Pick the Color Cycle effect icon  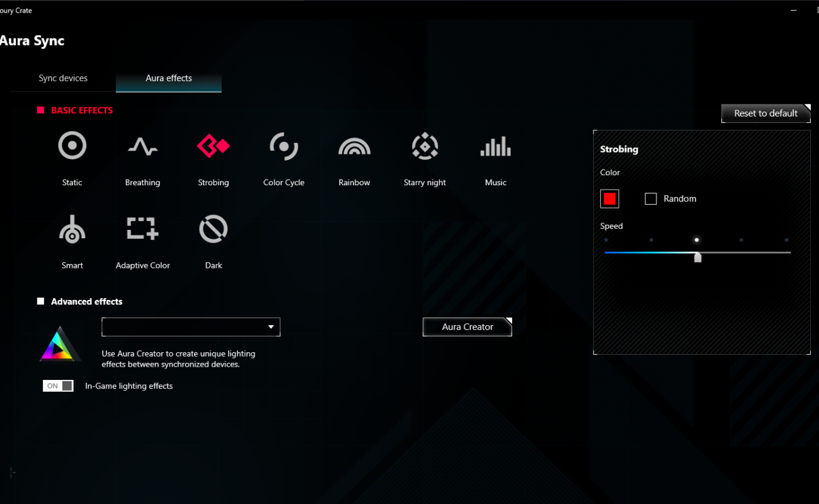[283, 146]
